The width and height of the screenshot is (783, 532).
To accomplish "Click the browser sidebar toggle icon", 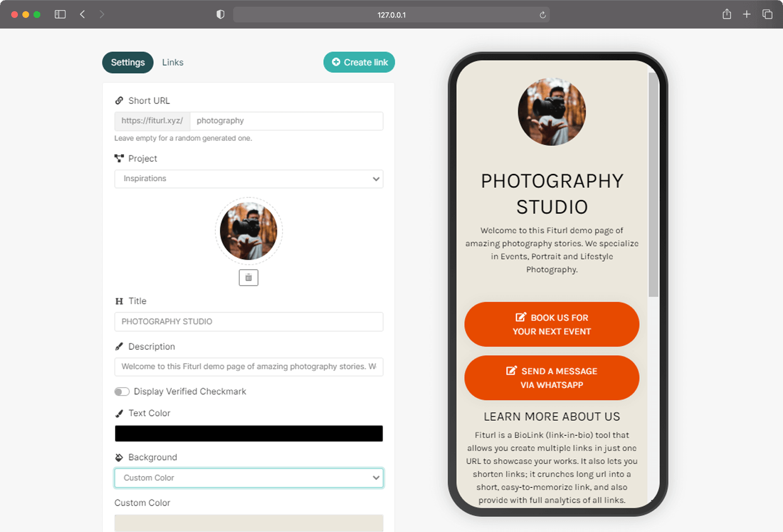I will (x=60, y=15).
